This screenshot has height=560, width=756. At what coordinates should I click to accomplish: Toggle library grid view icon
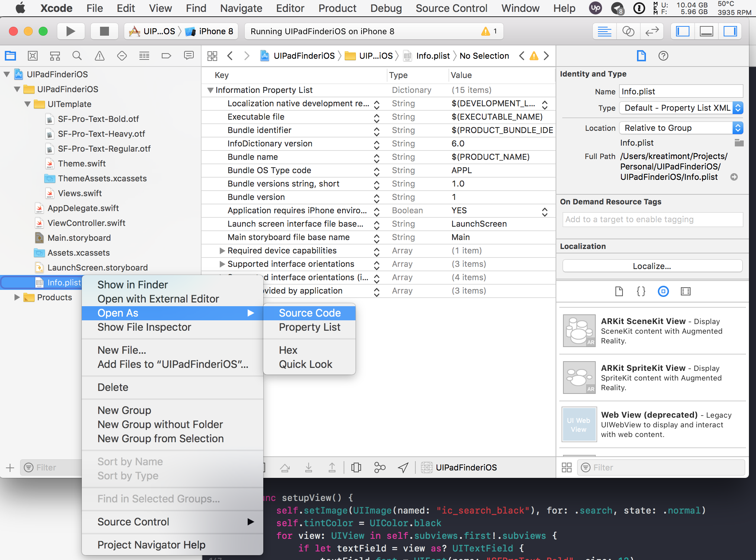[567, 467]
